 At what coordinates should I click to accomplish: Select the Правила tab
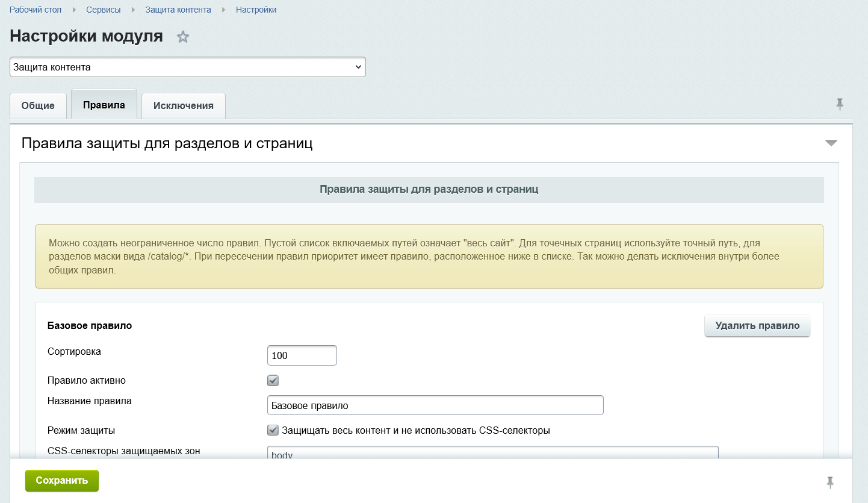tap(104, 105)
